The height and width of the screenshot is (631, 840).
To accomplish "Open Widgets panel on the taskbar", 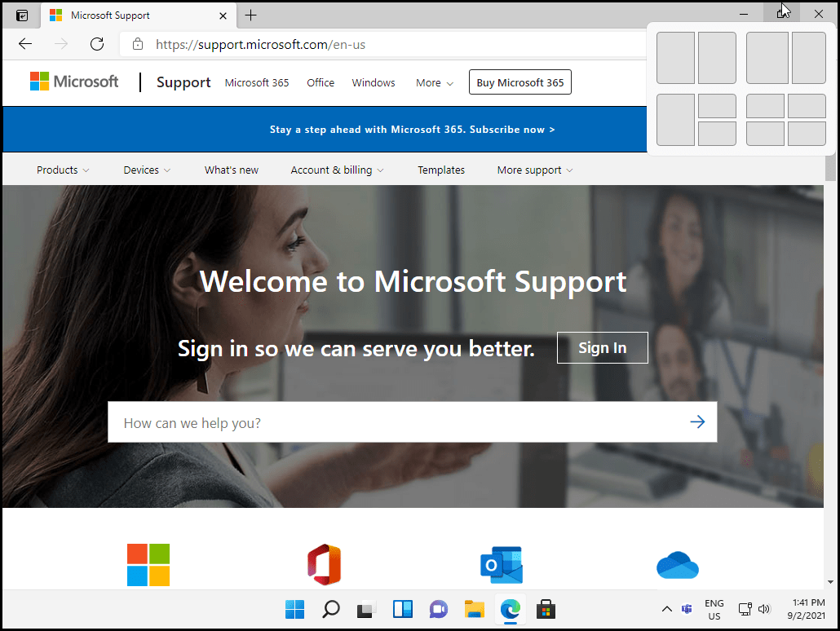I will pos(402,609).
